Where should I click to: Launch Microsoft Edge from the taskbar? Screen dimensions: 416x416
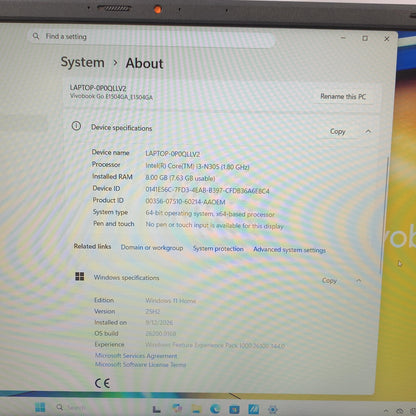point(215,409)
